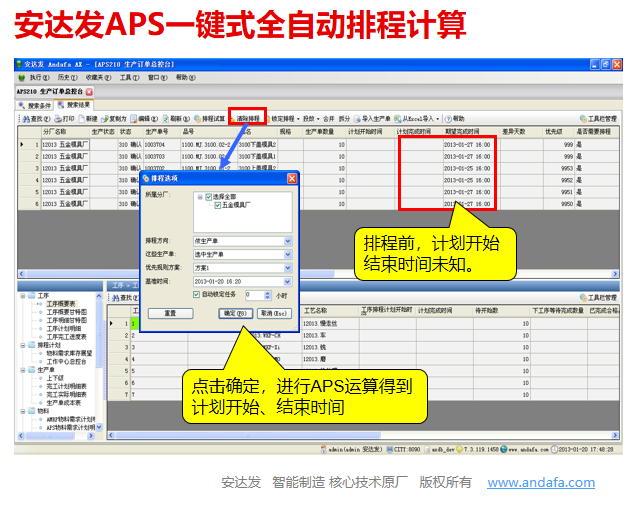This screenshot has width=635, height=508.
Task: Open 工具栏管理 in the lower panel
Action: click(x=598, y=298)
